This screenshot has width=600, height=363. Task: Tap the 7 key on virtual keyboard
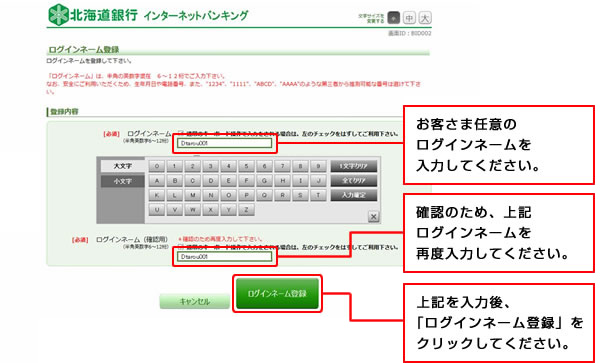[282, 166]
